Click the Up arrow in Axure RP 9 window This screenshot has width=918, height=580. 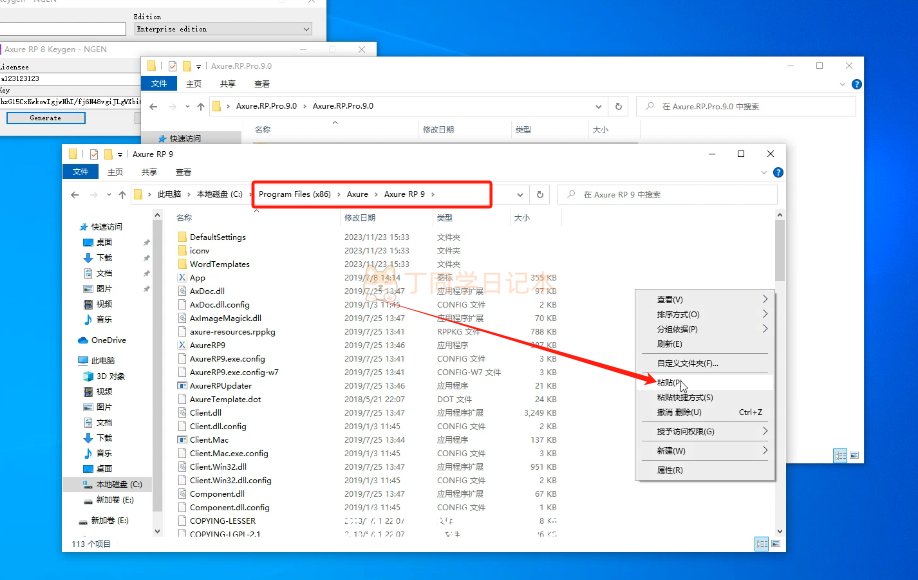point(122,194)
